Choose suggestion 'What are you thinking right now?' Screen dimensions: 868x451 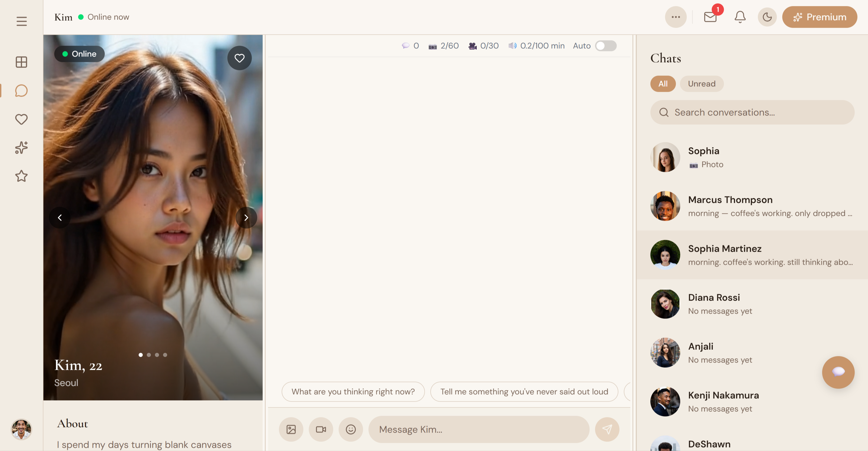(x=353, y=391)
